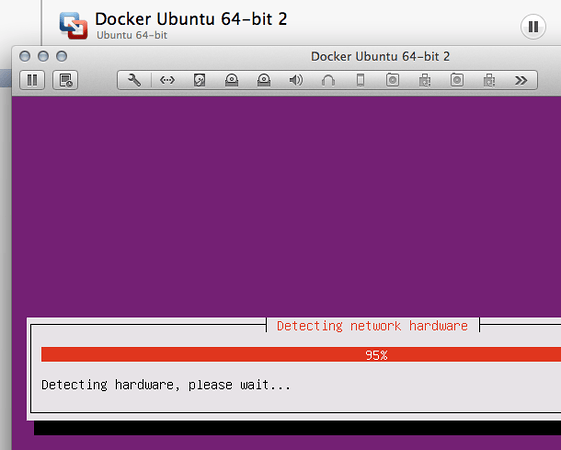
Task: Pause the VM from the library window round button
Action: [x=533, y=26]
